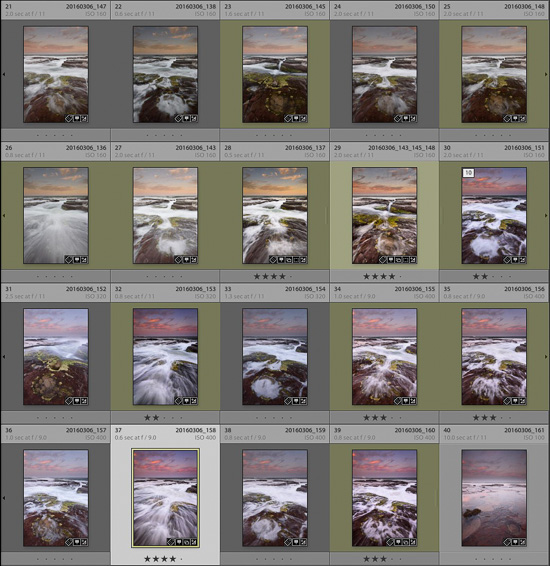Click left edge arrow beside photo 21

[4, 74]
